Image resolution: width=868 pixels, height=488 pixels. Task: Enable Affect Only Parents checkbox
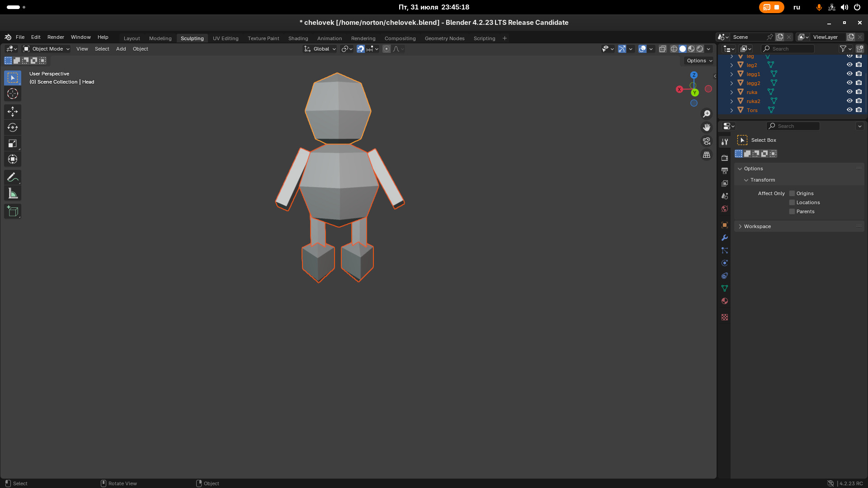[792, 211]
